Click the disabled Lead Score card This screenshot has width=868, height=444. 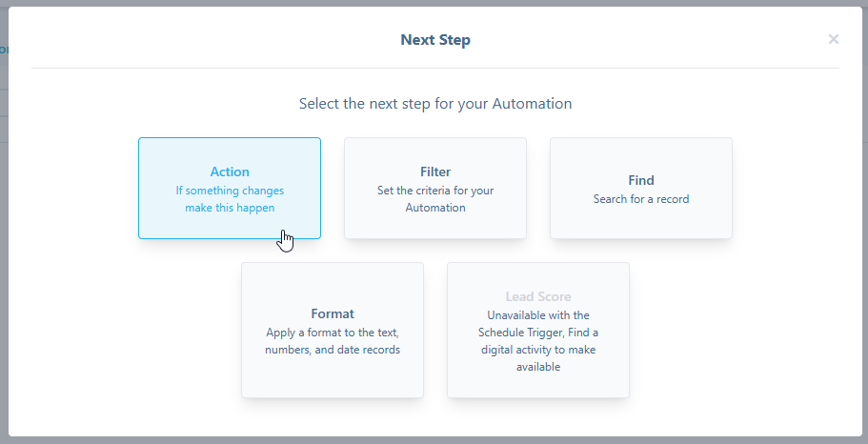coord(538,330)
